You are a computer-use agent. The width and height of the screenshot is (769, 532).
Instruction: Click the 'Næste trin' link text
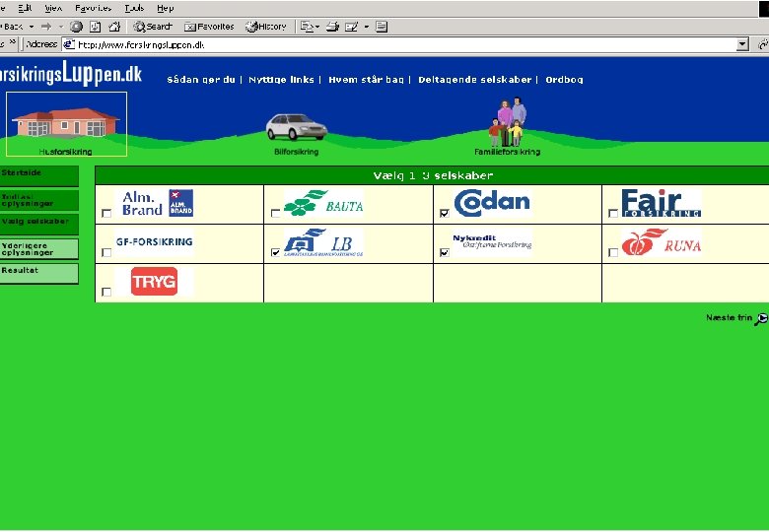click(729, 317)
